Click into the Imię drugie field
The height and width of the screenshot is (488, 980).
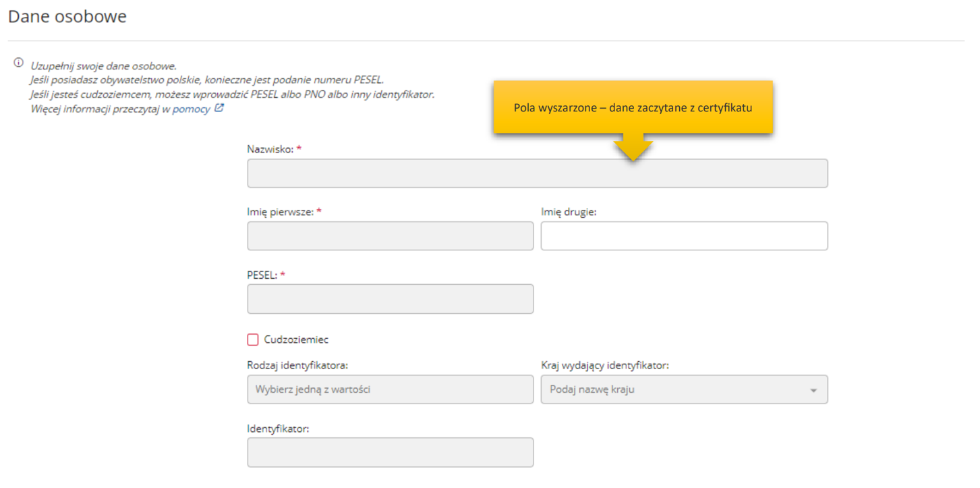tap(684, 236)
